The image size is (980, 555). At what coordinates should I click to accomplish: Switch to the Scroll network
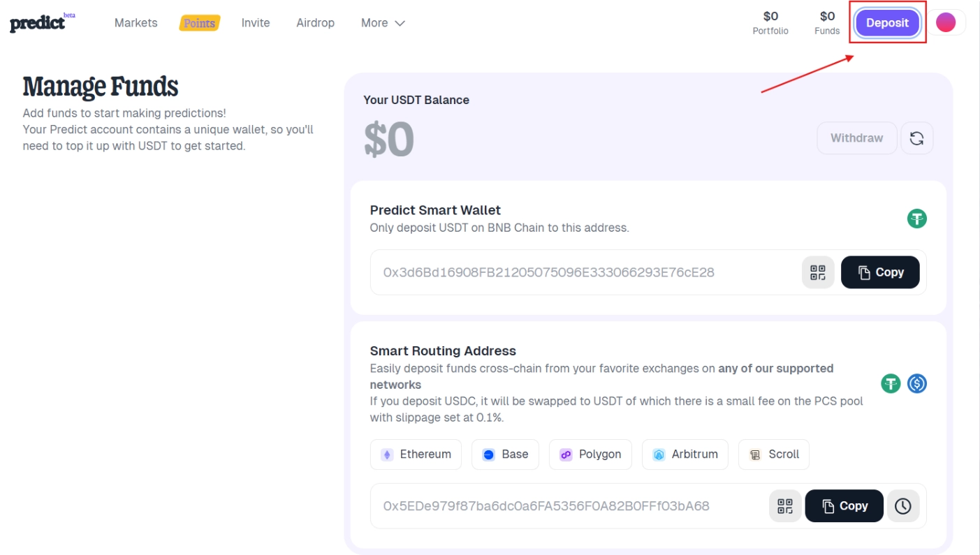pos(773,454)
